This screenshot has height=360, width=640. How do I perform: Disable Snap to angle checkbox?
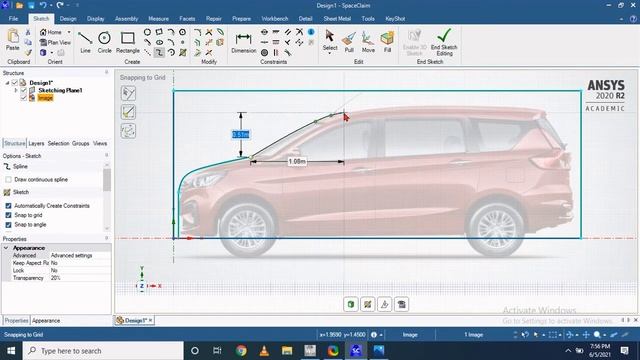click(8, 224)
